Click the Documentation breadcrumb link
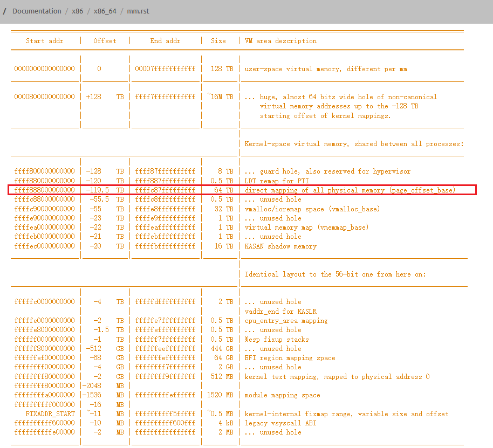 [x=37, y=11]
